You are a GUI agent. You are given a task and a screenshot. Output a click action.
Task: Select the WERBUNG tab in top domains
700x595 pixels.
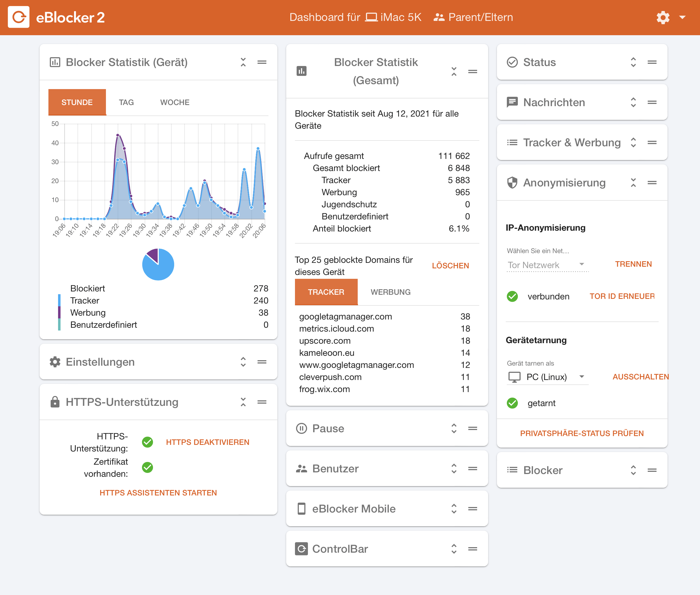[x=390, y=292]
